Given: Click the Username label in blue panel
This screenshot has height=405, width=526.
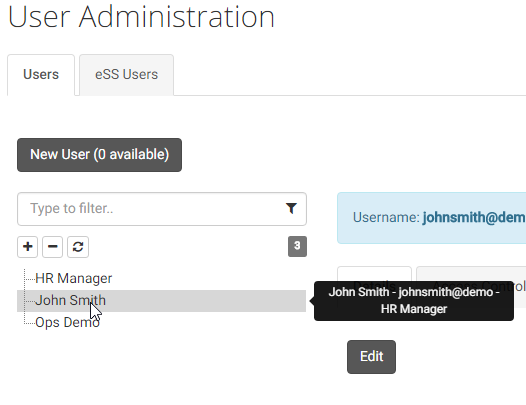Looking at the screenshot, I should 386,217.
